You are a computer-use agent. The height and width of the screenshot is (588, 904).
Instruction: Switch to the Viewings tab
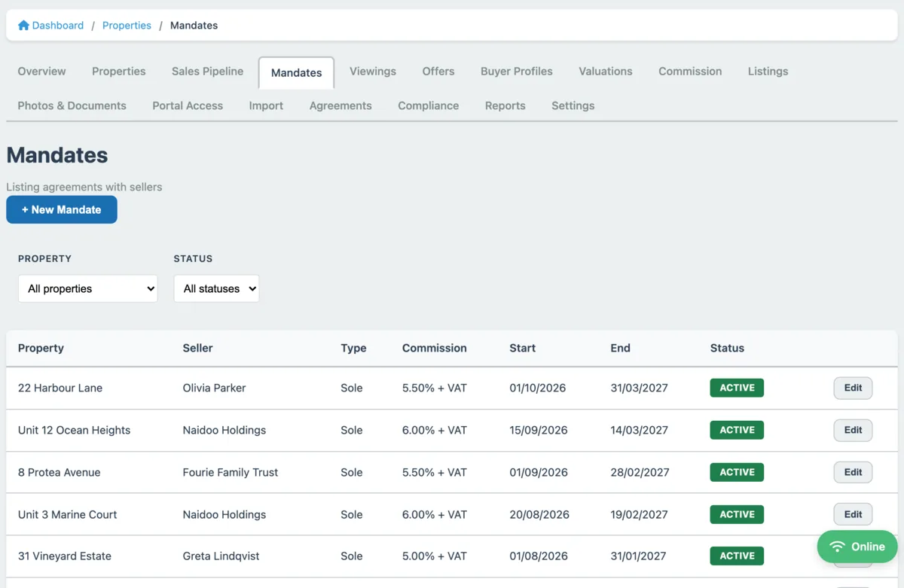coord(373,72)
